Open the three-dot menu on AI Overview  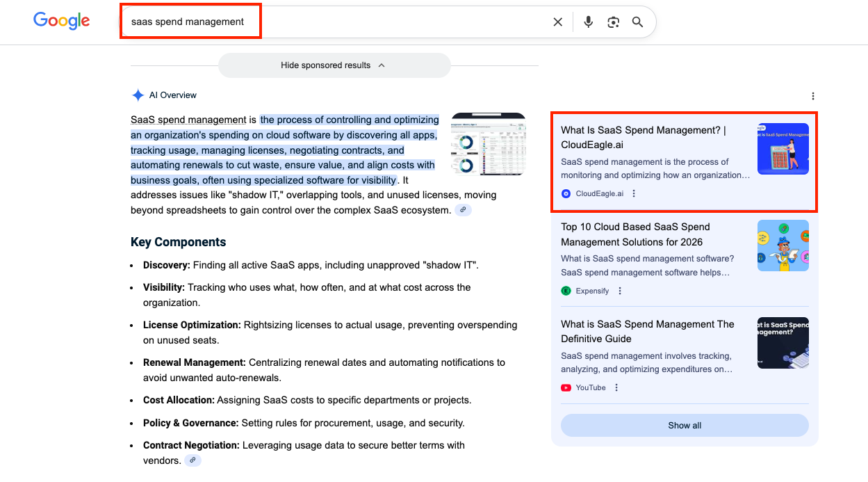pyautogui.click(x=812, y=95)
